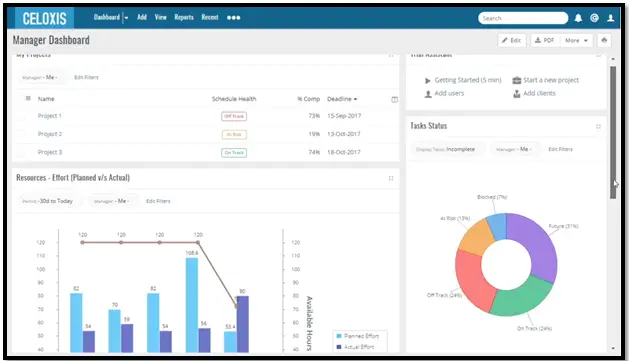Click the My Projects panel options icon
This screenshot has height=361, width=629.
tap(391, 55)
